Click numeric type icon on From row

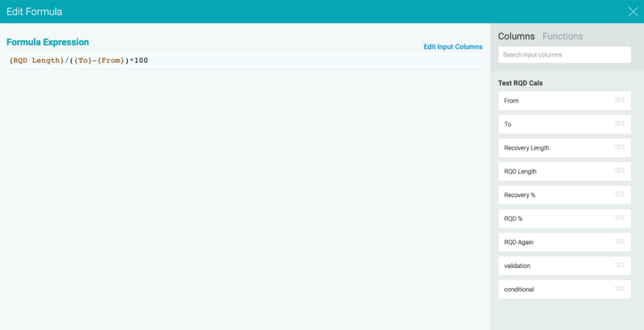click(x=619, y=100)
